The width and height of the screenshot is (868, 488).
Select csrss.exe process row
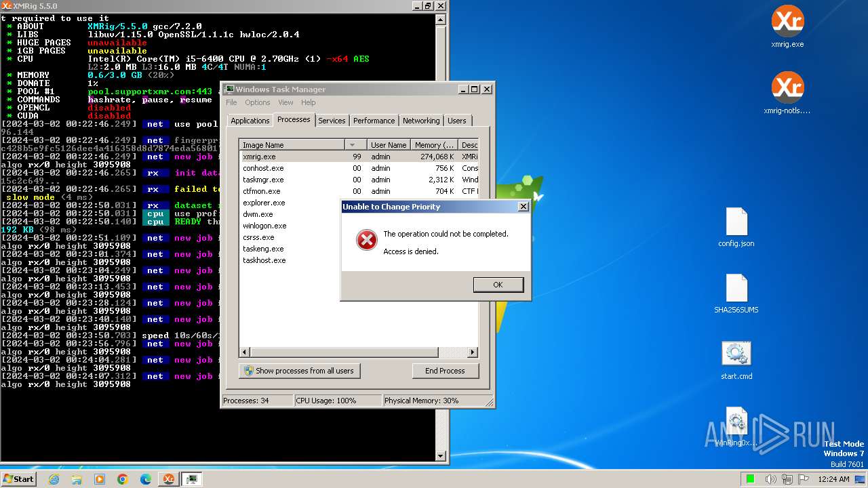(290, 237)
